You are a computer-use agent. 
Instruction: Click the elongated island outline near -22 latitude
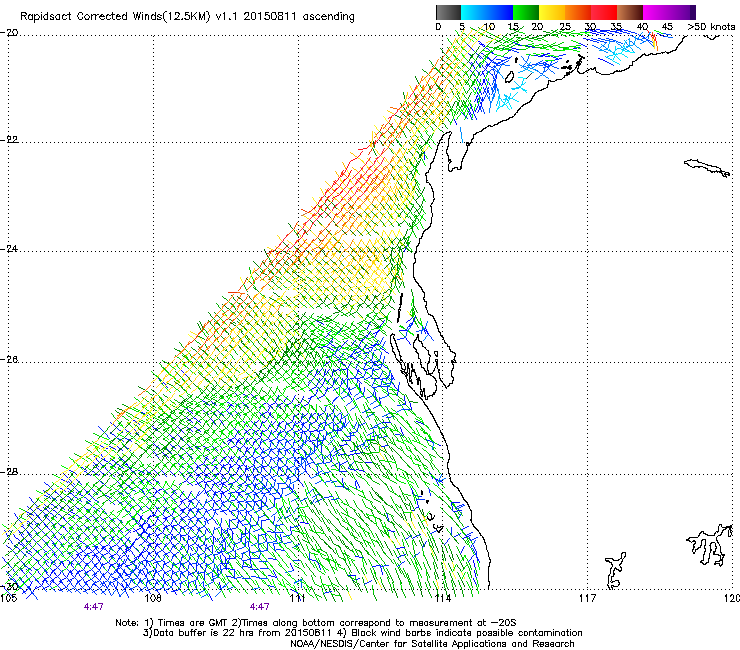pyautogui.click(x=707, y=168)
